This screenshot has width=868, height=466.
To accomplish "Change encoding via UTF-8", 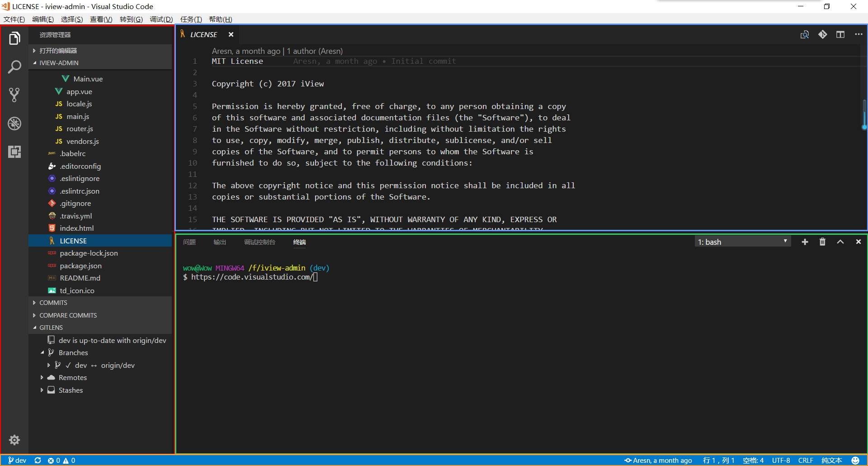I will [x=781, y=460].
